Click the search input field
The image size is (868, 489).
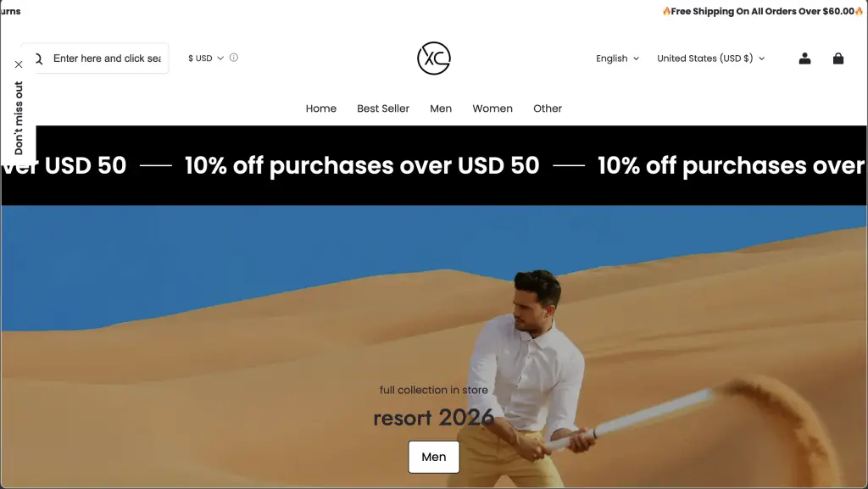(x=105, y=58)
